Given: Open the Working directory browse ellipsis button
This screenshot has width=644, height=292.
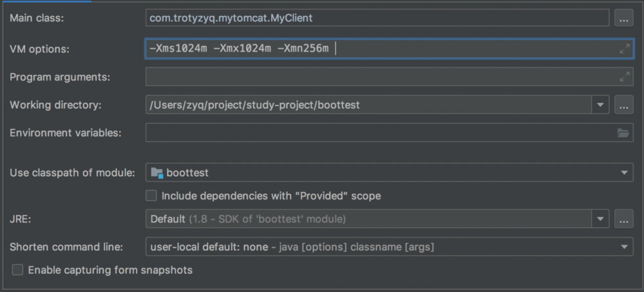Looking at the screenshot, I should [x=623, y=105].
